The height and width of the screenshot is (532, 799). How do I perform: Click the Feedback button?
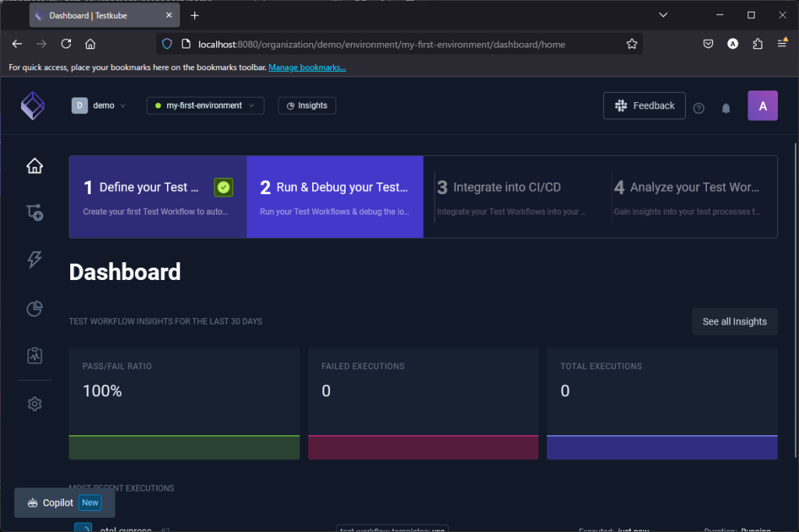pos(644,105)
